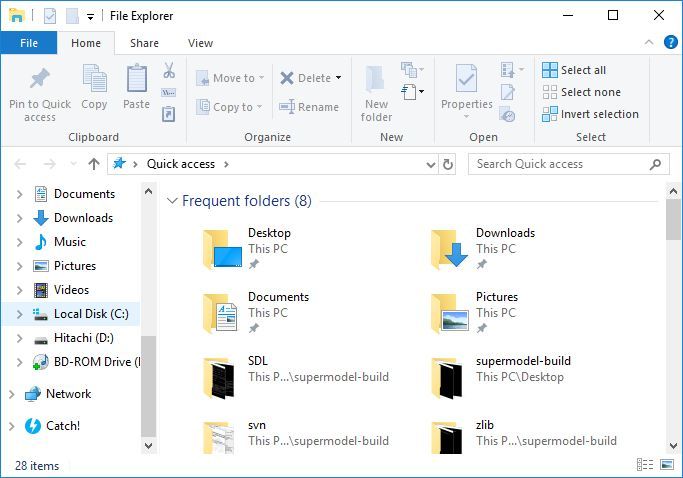This screenshot has height=478, width=683.
Task: Expand Hitachi (D:) tree node
Action: click(20, 338)
